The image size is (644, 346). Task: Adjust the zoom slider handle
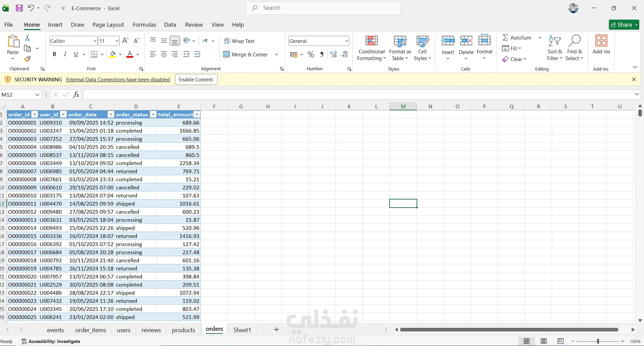[598, 341]
